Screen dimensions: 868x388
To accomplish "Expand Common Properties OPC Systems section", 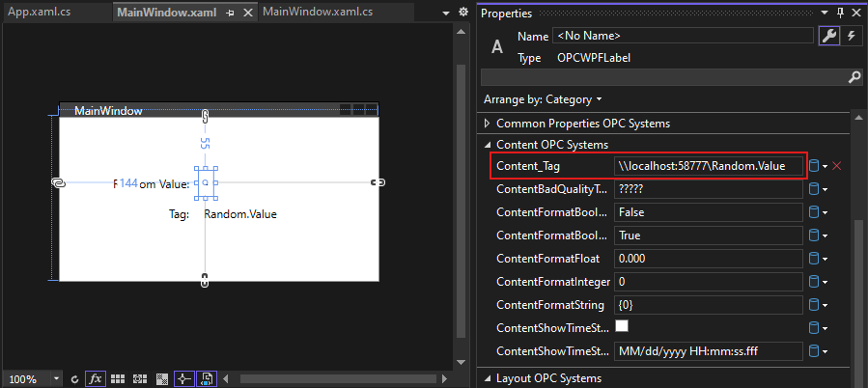I will click(x=486, y=124).
